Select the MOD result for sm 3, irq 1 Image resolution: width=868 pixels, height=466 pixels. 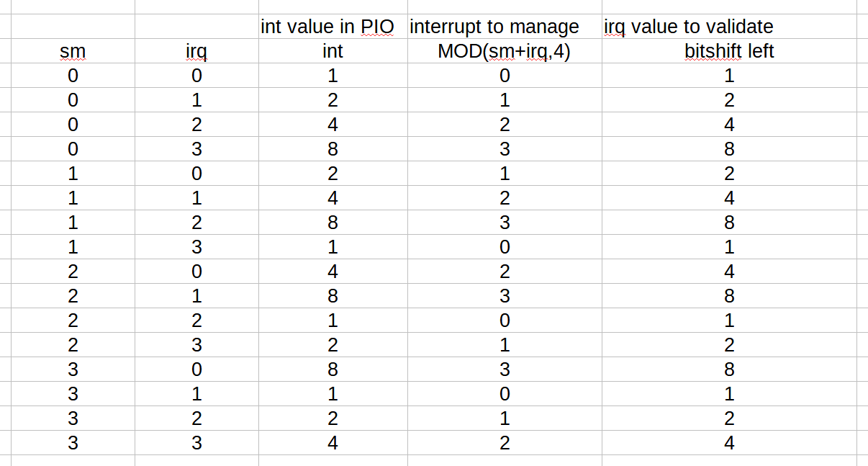(504, 394)
